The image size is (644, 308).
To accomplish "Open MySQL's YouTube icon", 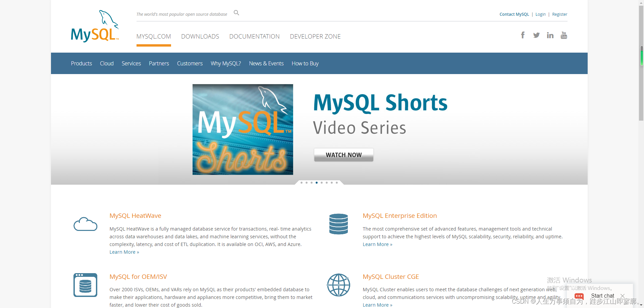I will click(564, 35).
